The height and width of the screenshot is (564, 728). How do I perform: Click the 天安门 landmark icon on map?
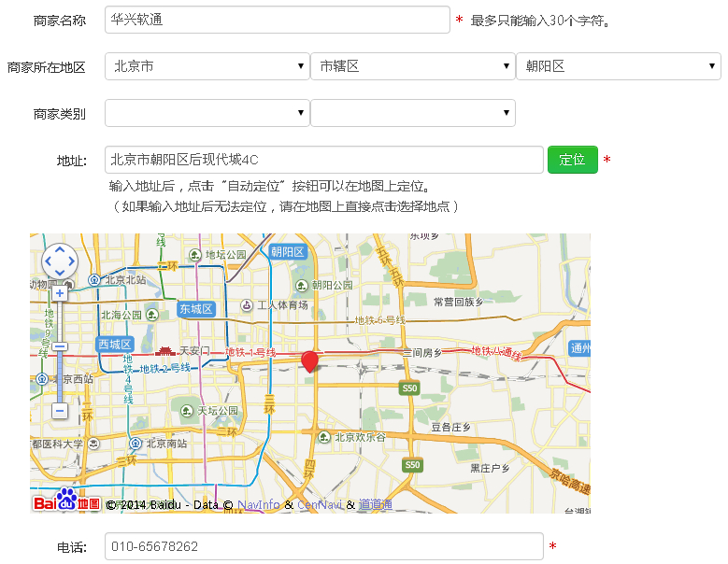(x=165, y=351)
